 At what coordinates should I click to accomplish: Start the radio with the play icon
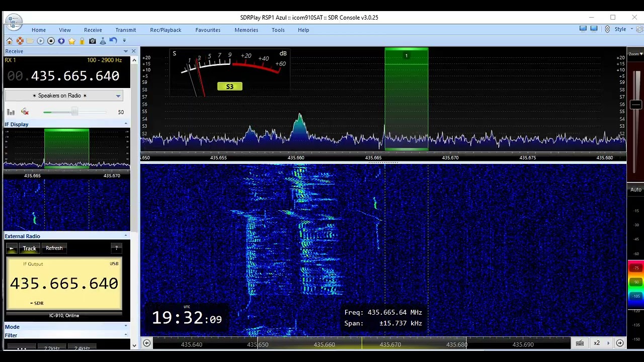click(41, 41)
